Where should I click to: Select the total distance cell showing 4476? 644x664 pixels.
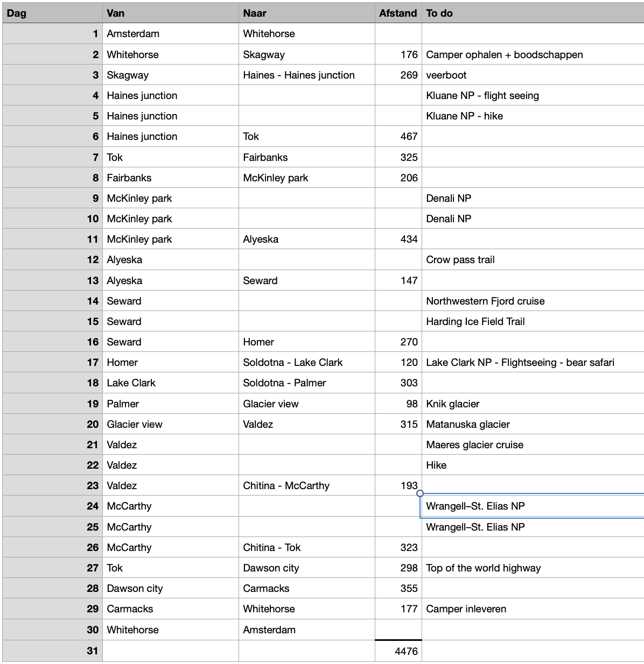398,651
